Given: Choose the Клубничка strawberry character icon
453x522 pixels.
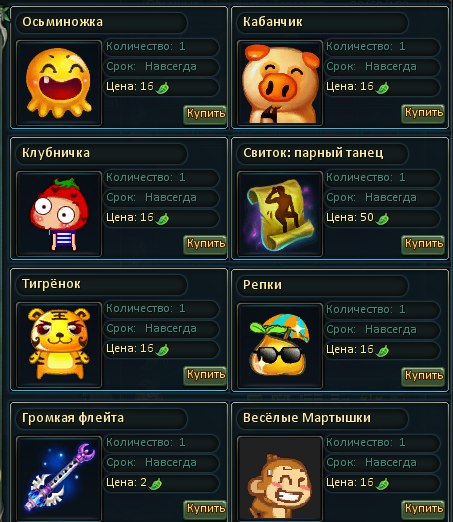Looking at the screenshot, I should [x=59, y=214].
